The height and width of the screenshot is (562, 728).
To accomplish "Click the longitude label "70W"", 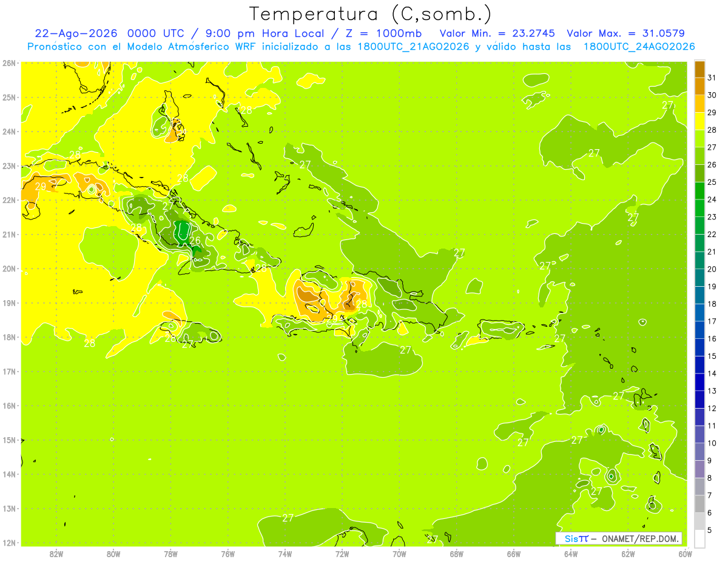I will [399, 553].
